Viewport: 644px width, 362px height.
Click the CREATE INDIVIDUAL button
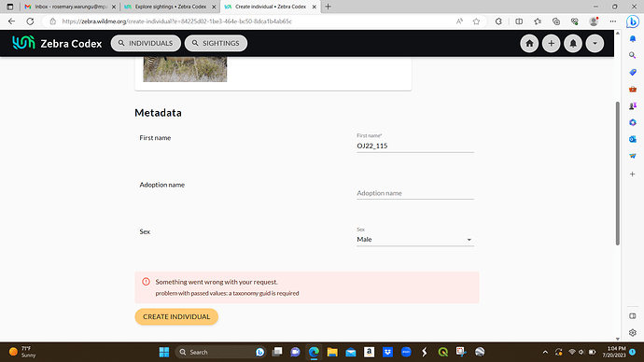click(176, 317)
